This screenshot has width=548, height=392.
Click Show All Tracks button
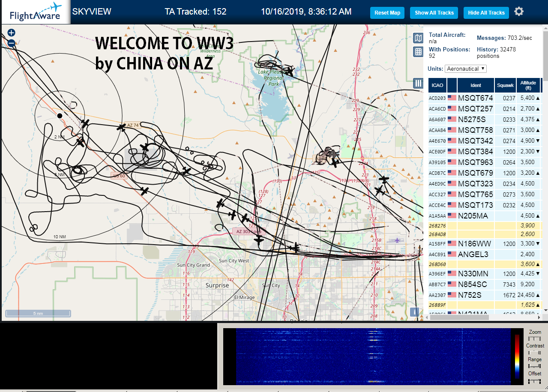(x=434, y=13)
